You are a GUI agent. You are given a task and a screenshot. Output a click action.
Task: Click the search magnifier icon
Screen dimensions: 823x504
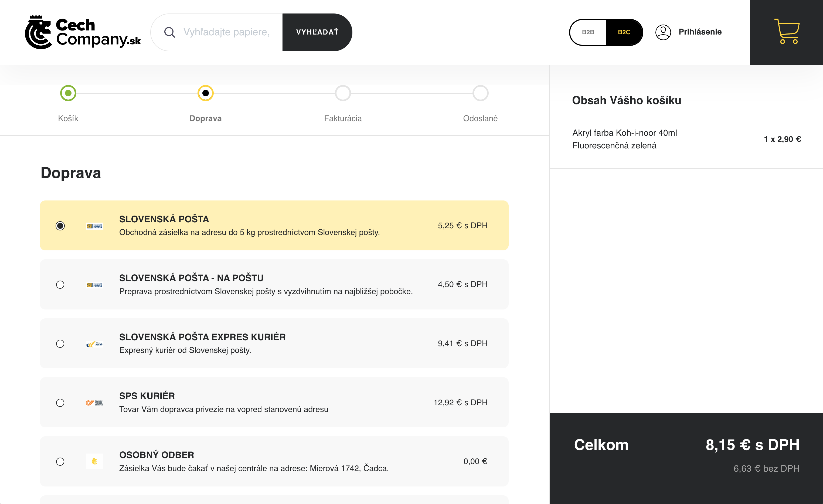[x=170, y=32]
